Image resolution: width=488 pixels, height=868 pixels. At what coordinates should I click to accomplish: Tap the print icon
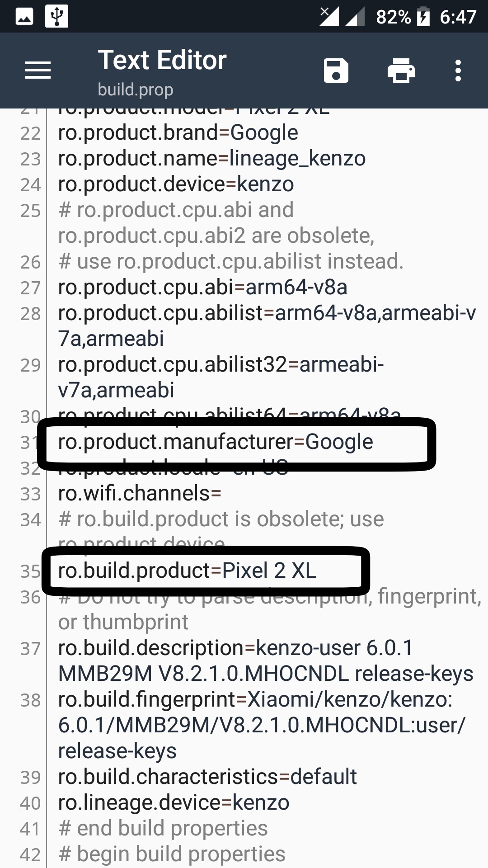pyautogui.click(x=401, y=71)
